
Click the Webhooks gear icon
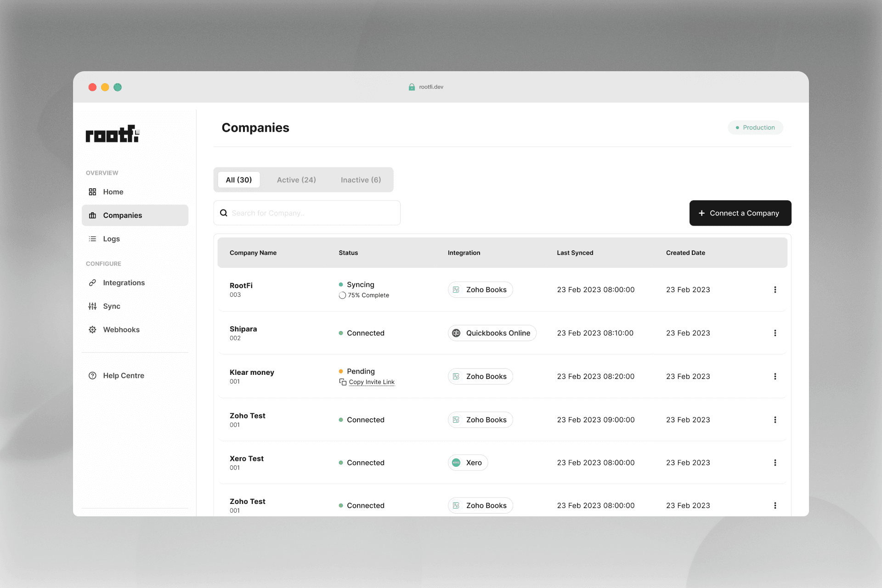pyautogui.click(x=92, y=329)
